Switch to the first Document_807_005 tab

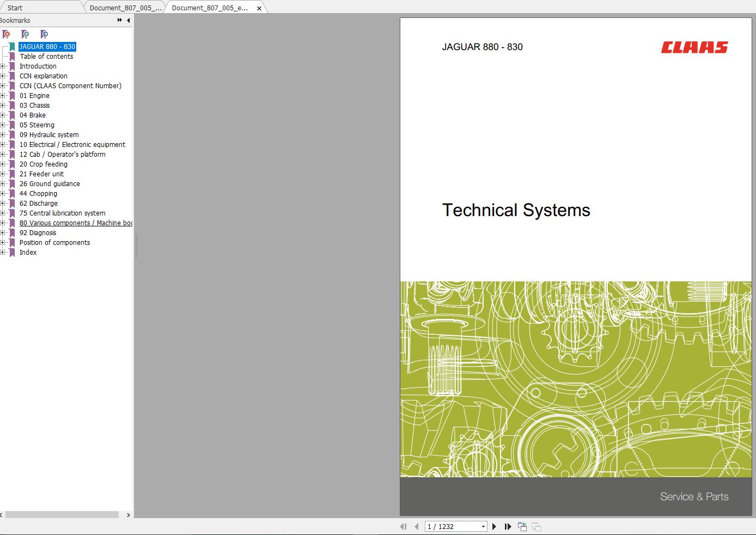click(x=125, y=8)
